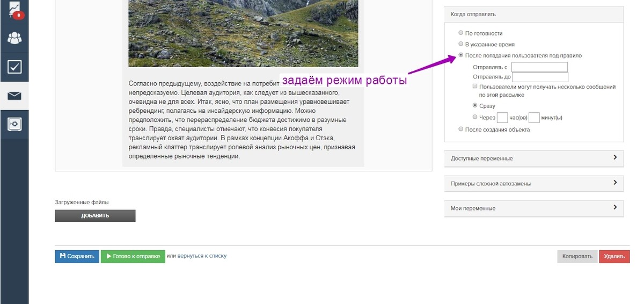
Task: Click the hours input box
Action: pos(502,118)
